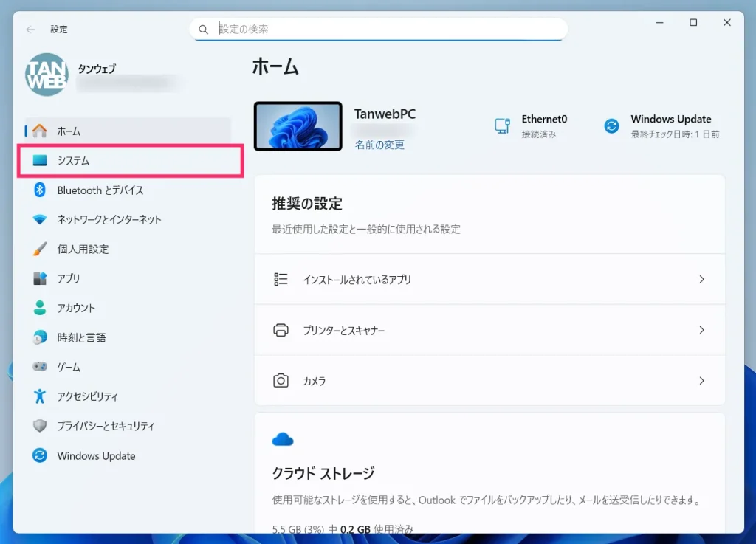Click the network Wi-Fi icon
The height and width of the screenshot is (544, 756).
(40, 220)
